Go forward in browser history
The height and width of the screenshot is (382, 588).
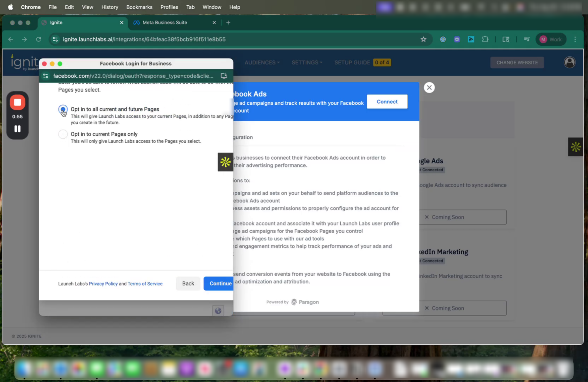coord(24,39)
